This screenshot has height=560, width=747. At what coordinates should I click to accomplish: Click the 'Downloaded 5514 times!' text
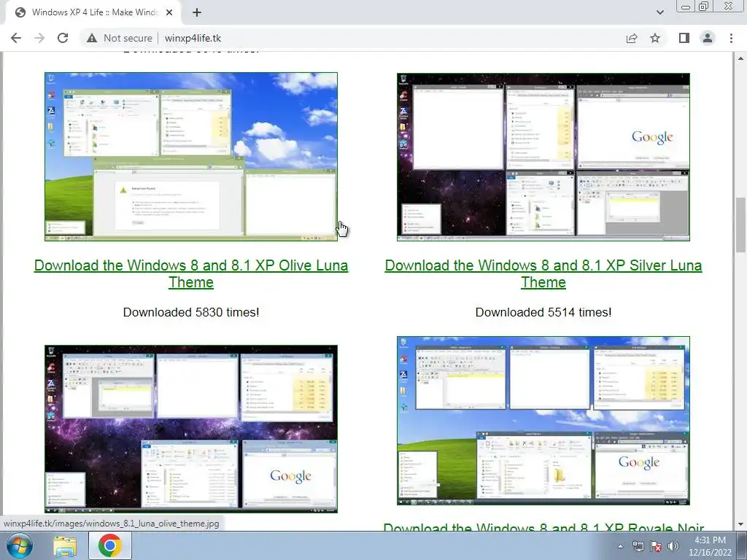tap(543, 312)
